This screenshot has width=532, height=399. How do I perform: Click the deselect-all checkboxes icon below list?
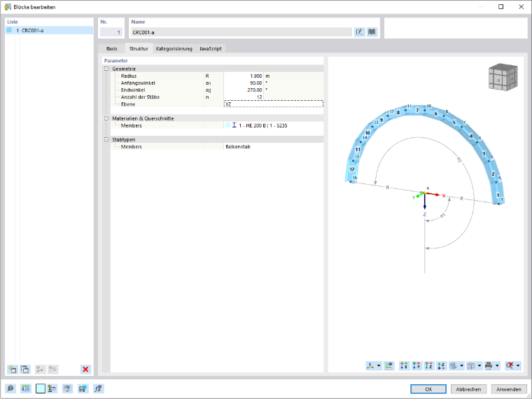tap(53, 369)
